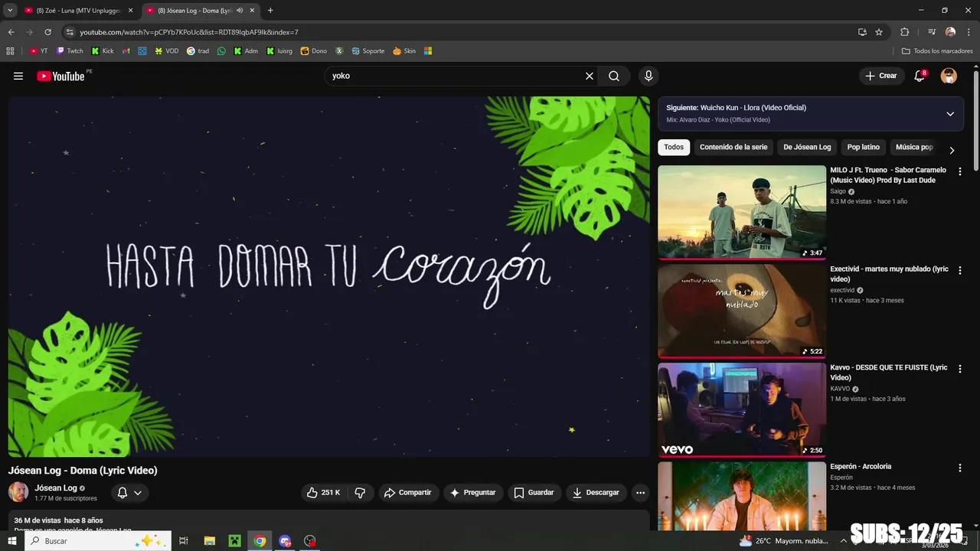Screen dimensions: 980x551
Task: Open a new browser tab
Action: [x=270, y=11]
